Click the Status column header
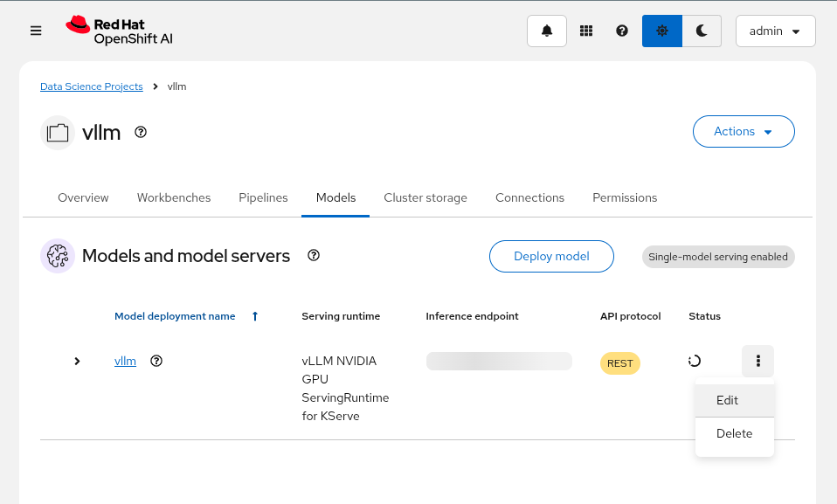The image size is (837, 504). 704,316
